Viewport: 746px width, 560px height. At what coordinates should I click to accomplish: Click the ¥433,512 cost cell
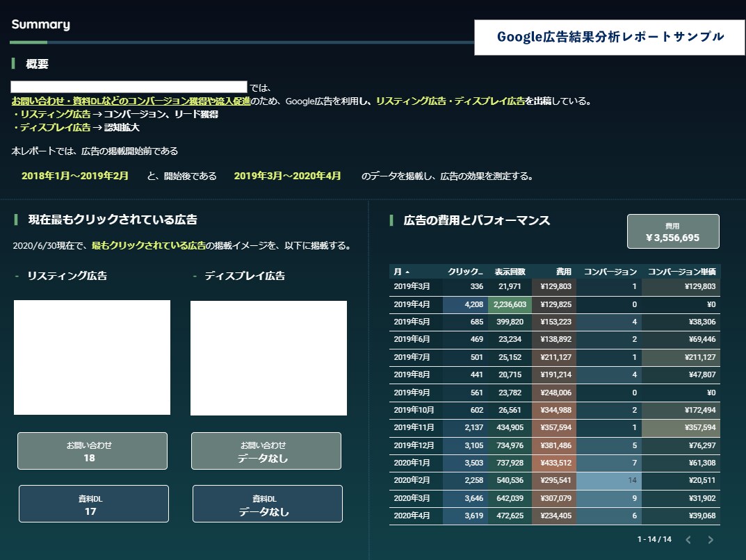tap(554, 463)
